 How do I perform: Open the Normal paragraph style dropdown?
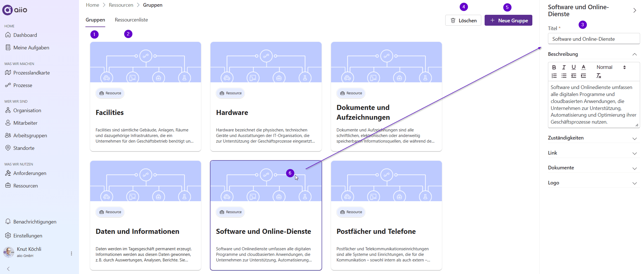pyautogui.click(x=611, y=67)
